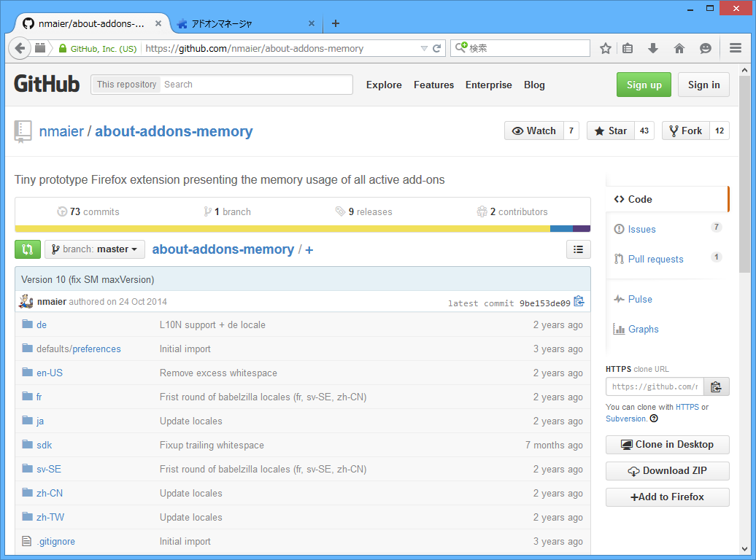Click the Pulse icon in the sidebar

(x=619, y=299)
